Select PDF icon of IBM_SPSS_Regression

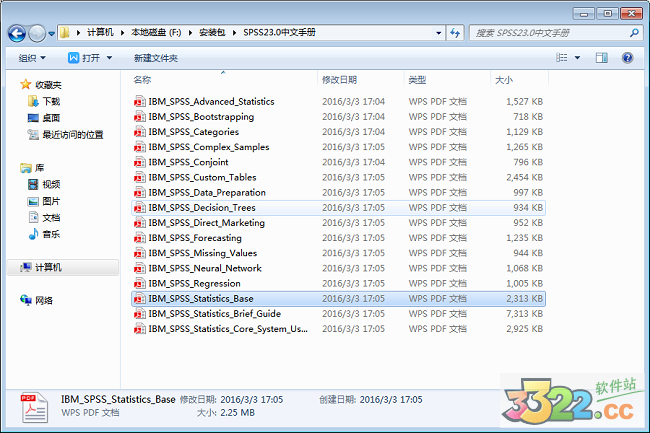(x=140, y=283)
